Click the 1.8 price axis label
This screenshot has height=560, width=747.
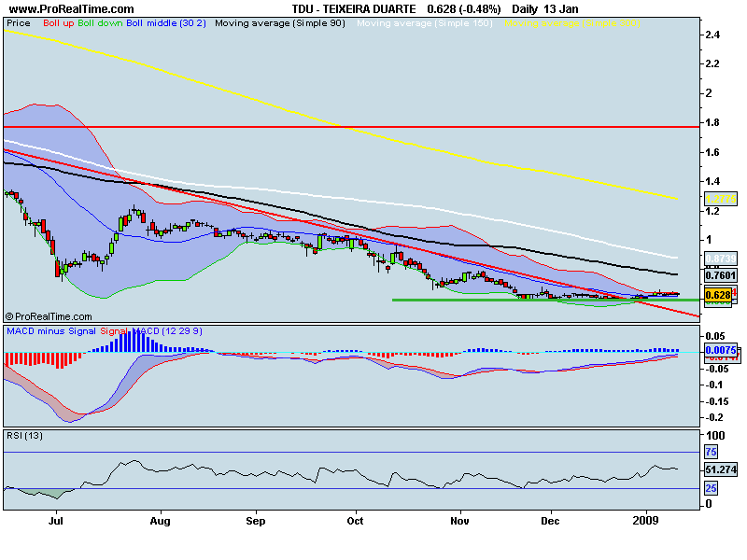(x=713, y=123)
